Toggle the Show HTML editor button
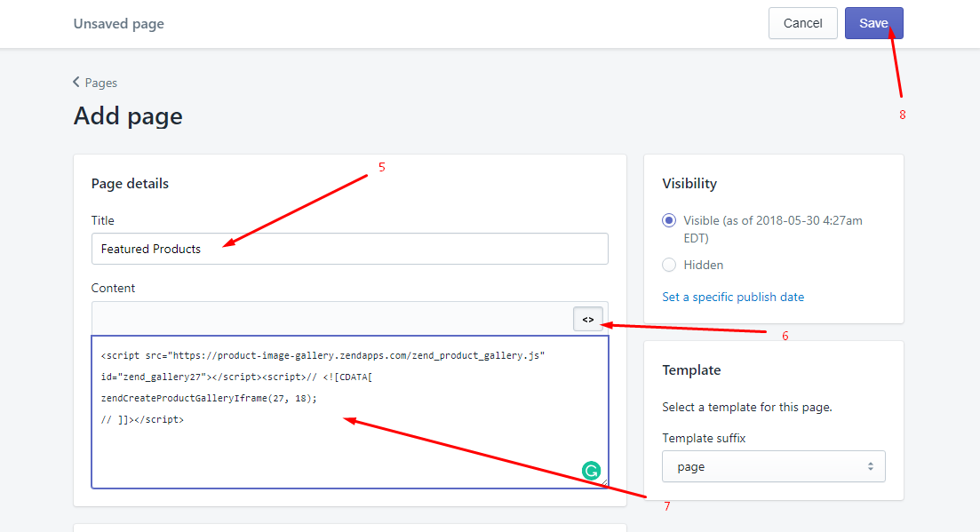 click(588, 319)
